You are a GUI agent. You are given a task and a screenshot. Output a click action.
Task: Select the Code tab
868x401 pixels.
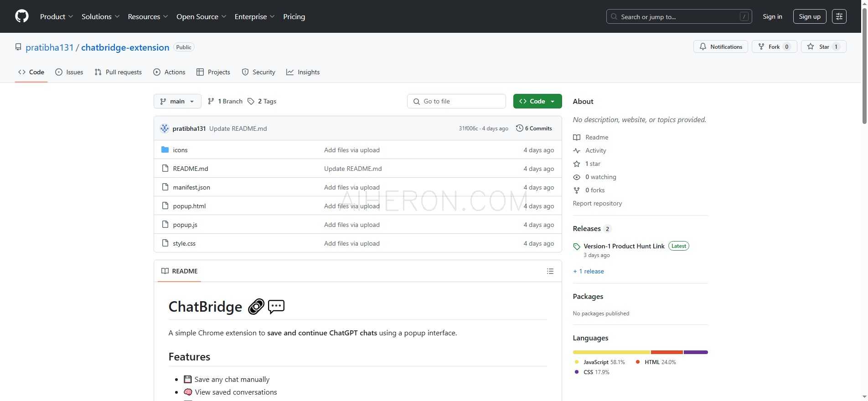coord(31,72)
